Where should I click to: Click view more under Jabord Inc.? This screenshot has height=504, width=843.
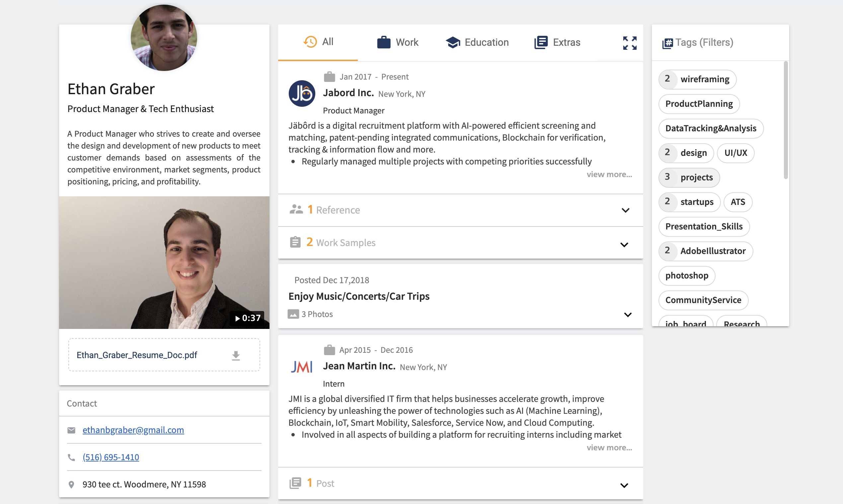point(609,174)
